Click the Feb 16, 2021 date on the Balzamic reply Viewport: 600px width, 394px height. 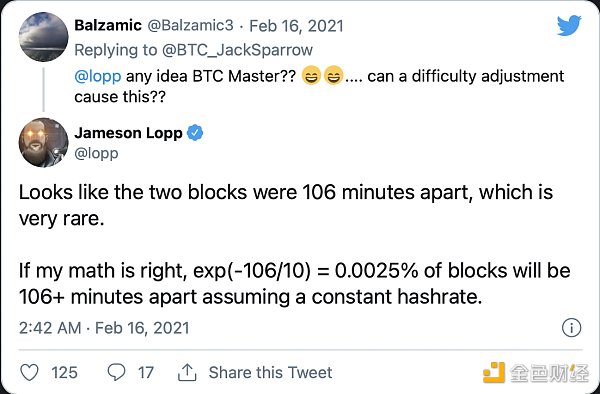point(296,26)
